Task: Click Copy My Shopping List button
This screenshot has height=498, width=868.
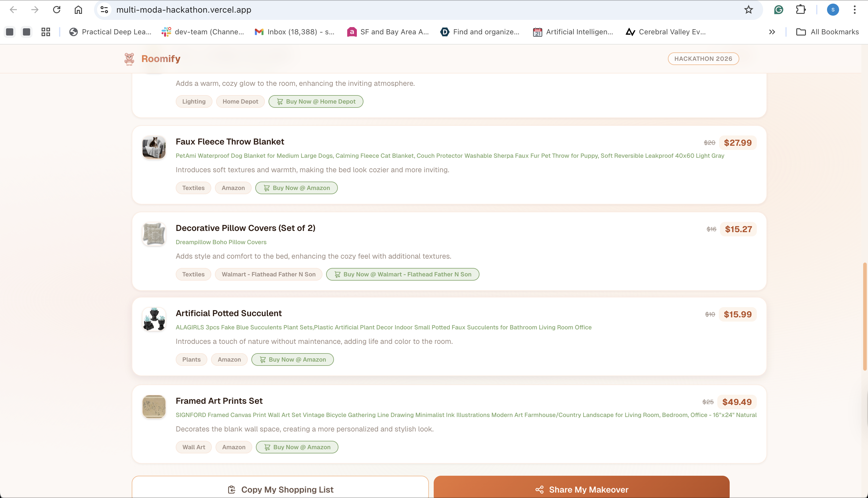Action: point(280,489)
